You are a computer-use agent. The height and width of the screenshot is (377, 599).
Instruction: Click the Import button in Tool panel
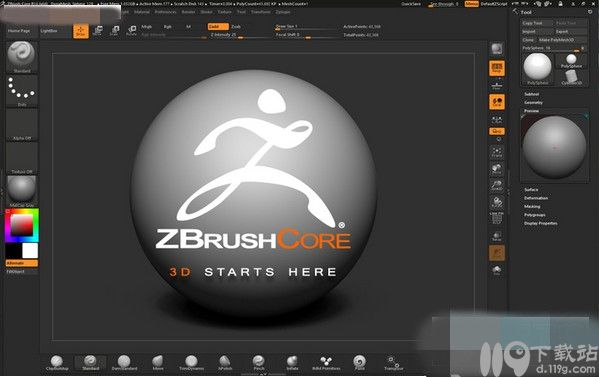[537, 31]
